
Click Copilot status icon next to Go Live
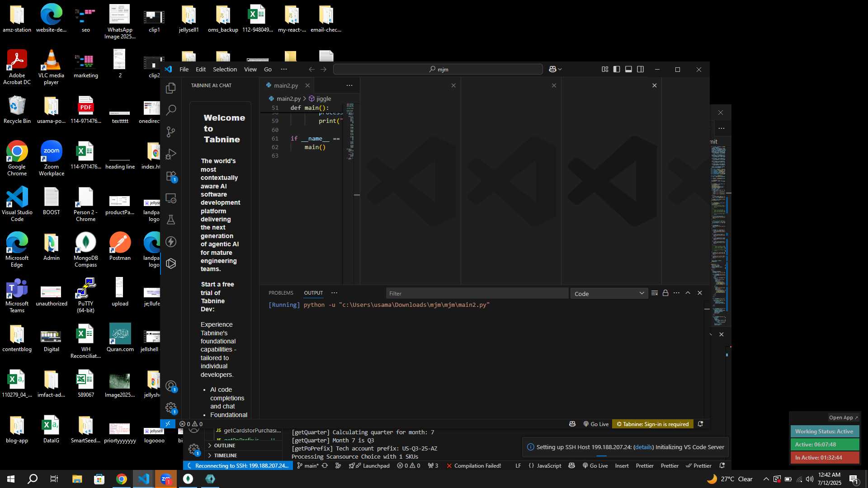[x=572, y=424]
